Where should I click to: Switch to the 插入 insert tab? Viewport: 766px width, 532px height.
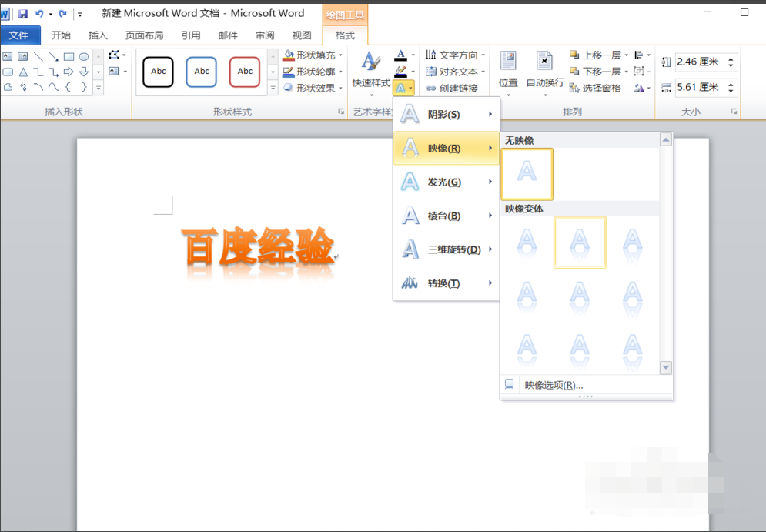pyautogui.click(x=98, y=35)
